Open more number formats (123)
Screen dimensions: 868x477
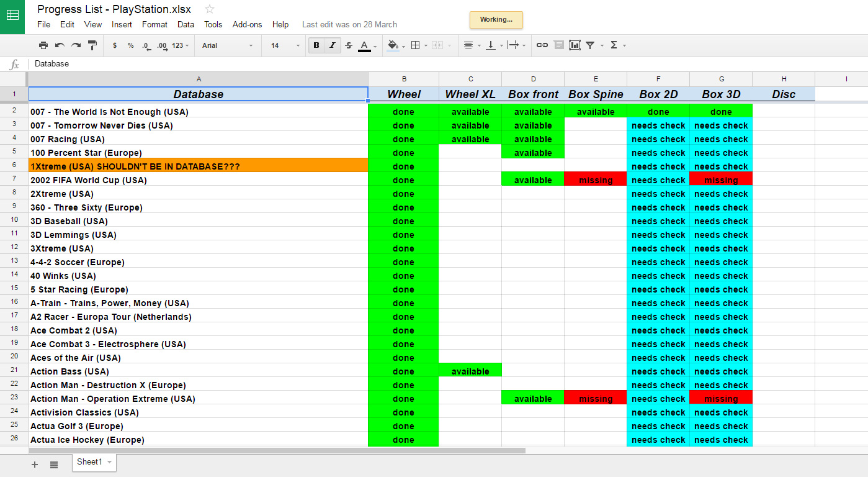[181, 45]
